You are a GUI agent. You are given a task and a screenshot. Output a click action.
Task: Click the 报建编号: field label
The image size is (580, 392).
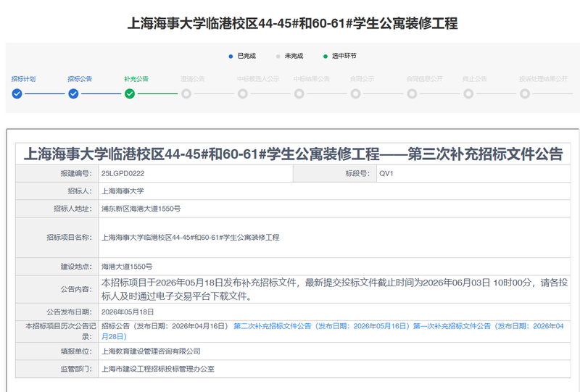[76, 173]
